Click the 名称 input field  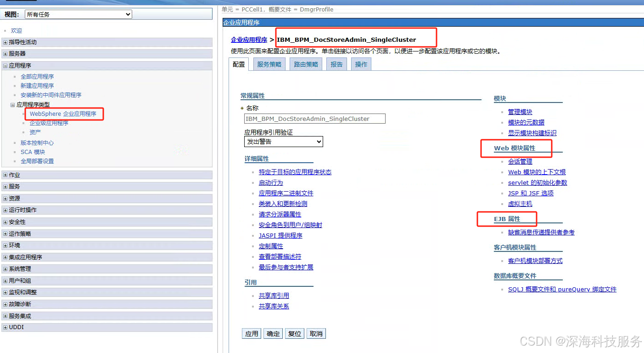coord(315,119)
